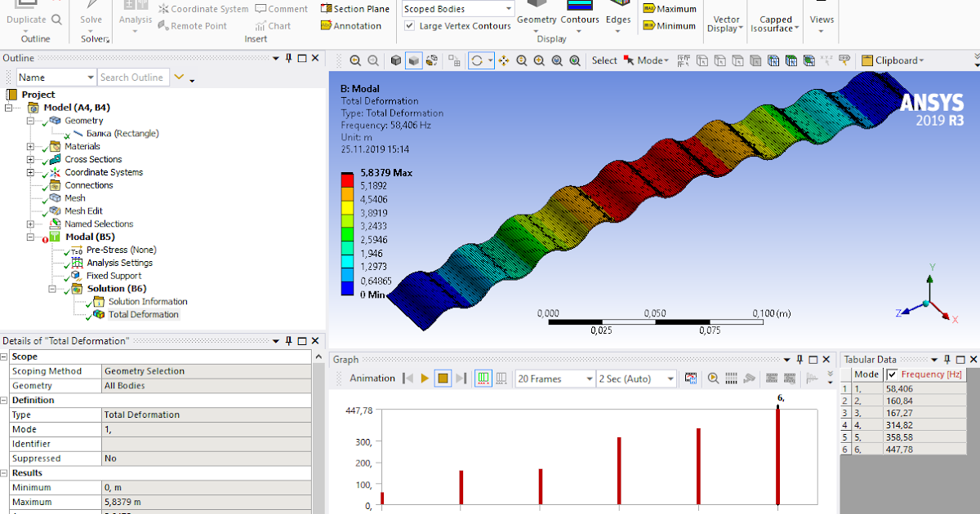Toggle the green animation timeline display button

pos(482,378)
